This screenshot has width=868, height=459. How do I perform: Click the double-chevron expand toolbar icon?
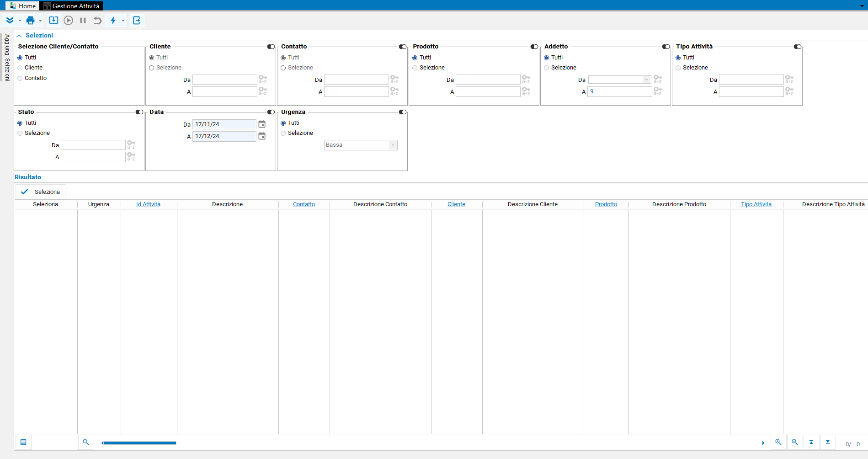10,20
